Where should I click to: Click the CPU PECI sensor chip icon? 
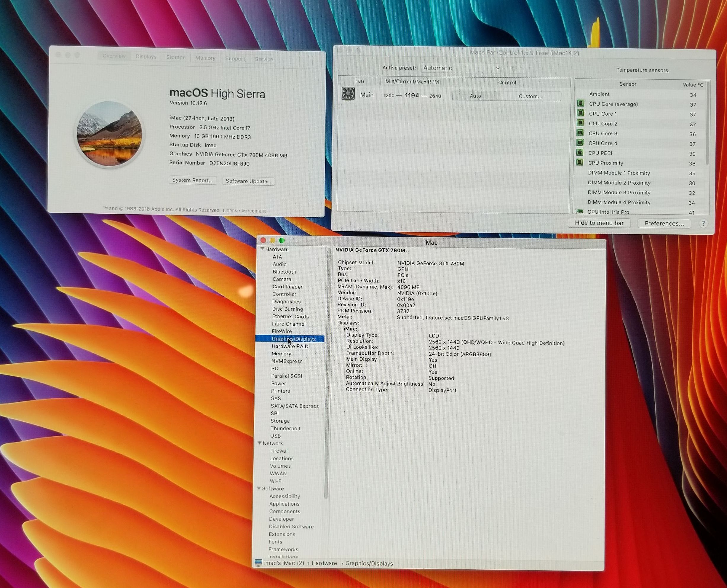pos(580,152)
